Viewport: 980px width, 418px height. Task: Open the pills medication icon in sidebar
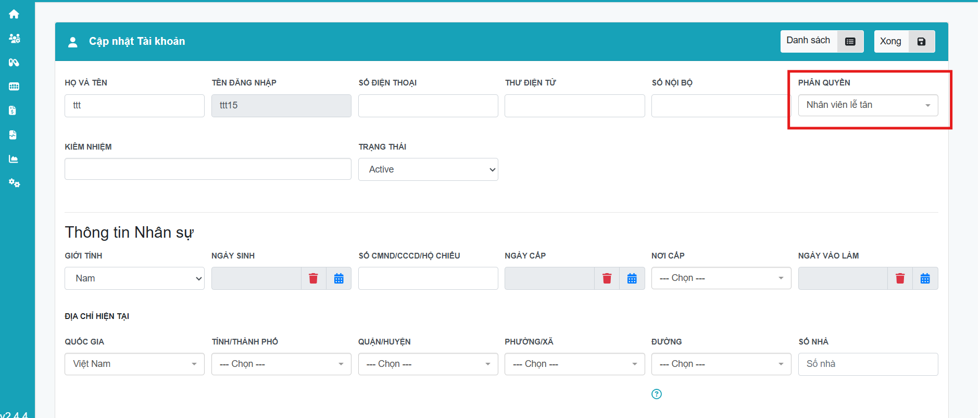pos(14,63)
